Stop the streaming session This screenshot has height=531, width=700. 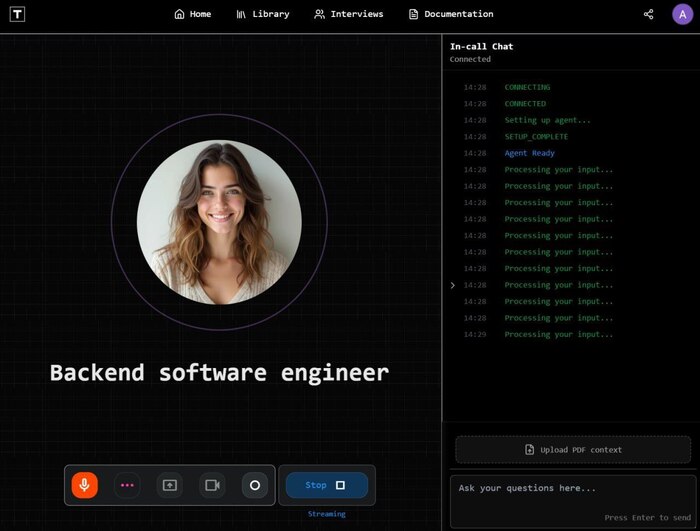coord(326,485)
